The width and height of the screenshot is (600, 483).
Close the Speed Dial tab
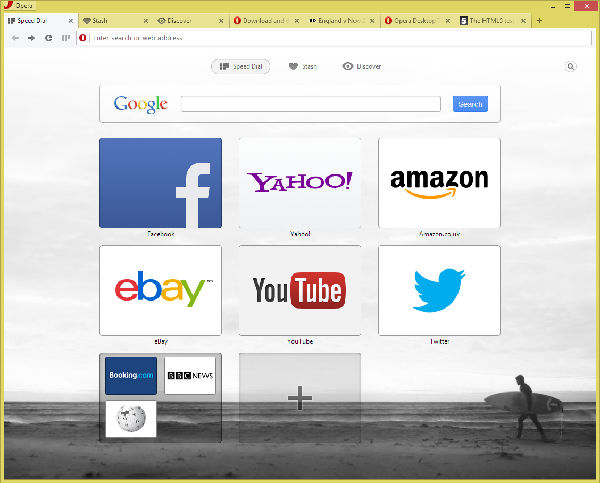click(71, 21)
